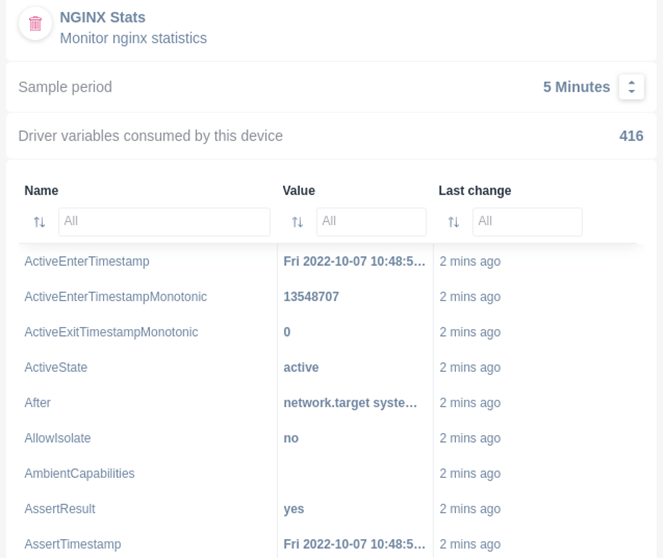Image resolution: width=663 pixels, height=558 pixels.
Task: Click the 'Monitor nginx statistics' description
Action: (x=133, y=38)
